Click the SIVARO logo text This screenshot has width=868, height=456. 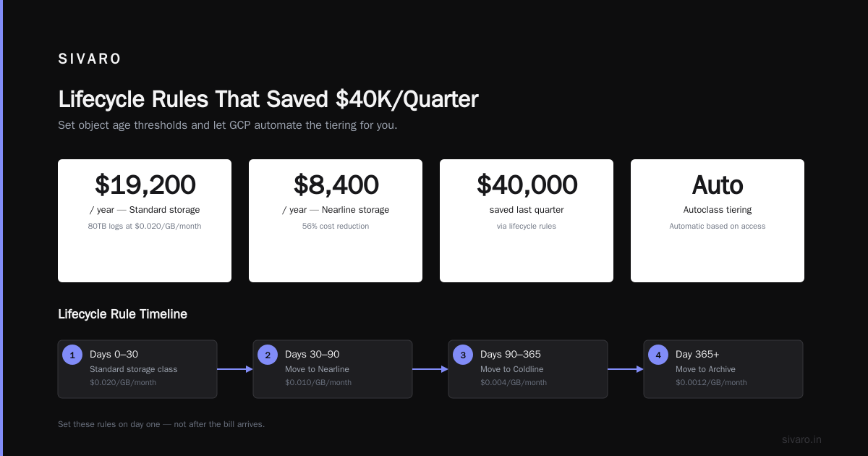[x=90, y=59]
